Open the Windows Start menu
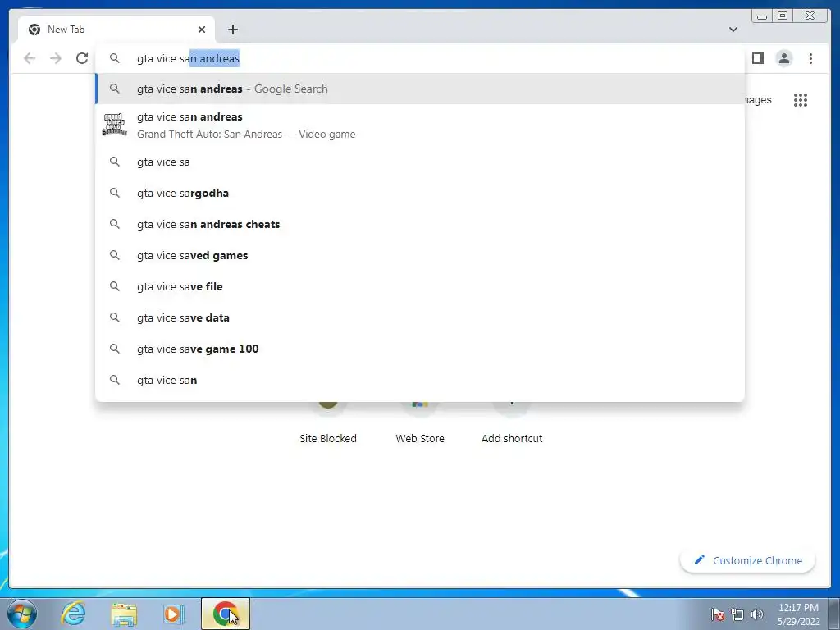 [22, 614]
